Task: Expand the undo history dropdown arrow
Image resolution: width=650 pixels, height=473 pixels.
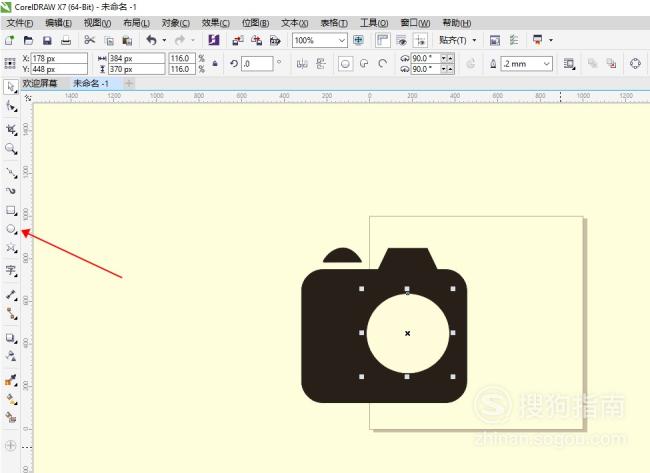Action: (164, 40)
